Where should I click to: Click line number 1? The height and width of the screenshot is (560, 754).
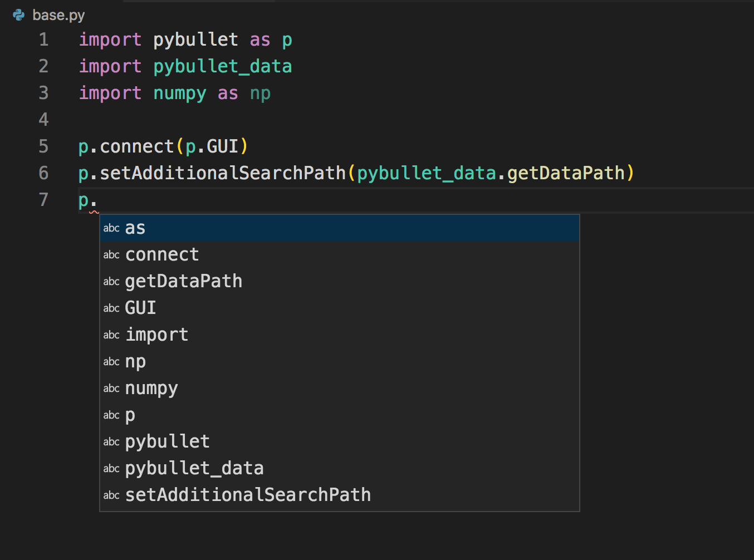point(43,40)
